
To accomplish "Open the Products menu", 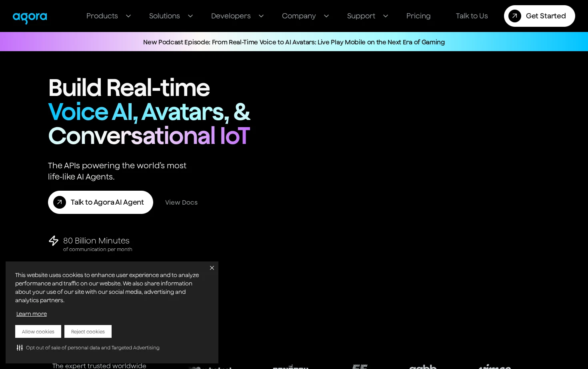I will (102, 16).
